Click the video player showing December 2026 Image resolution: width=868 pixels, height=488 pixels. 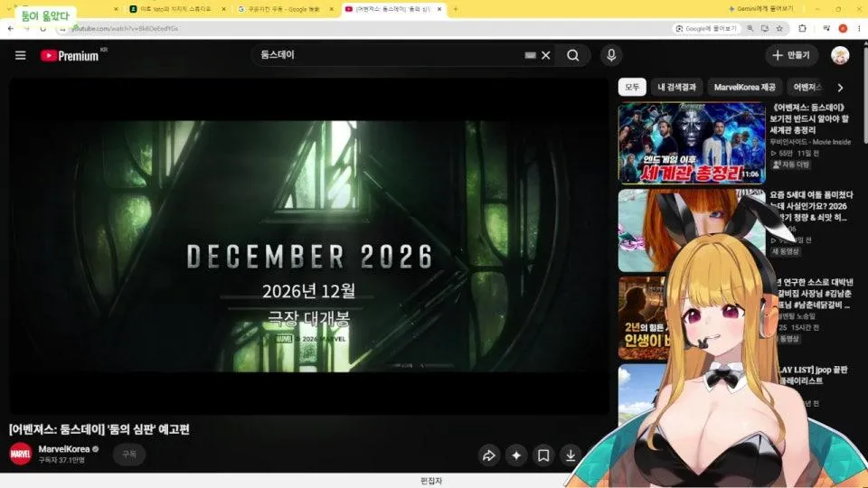(309, 246)
